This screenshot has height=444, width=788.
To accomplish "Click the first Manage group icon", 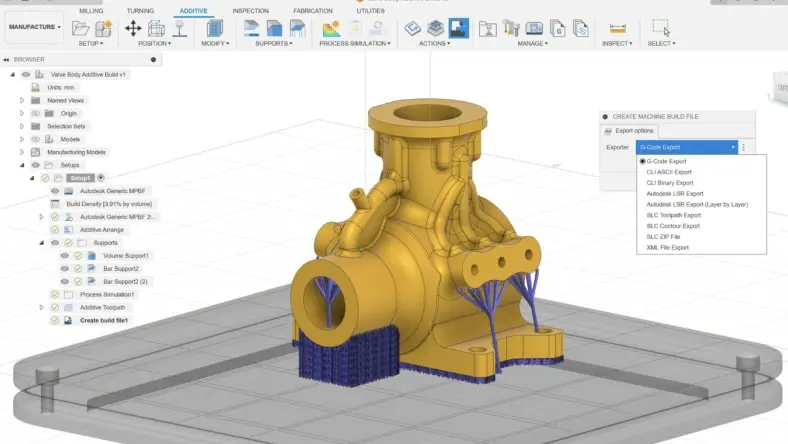I will click(x=487, y=29).
